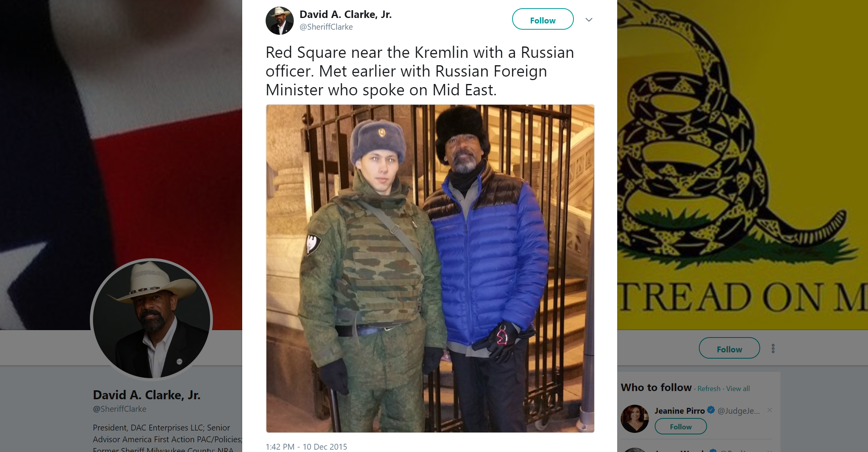
Task: Refresh the Who to follow suggestions
Action: [709, 389]
